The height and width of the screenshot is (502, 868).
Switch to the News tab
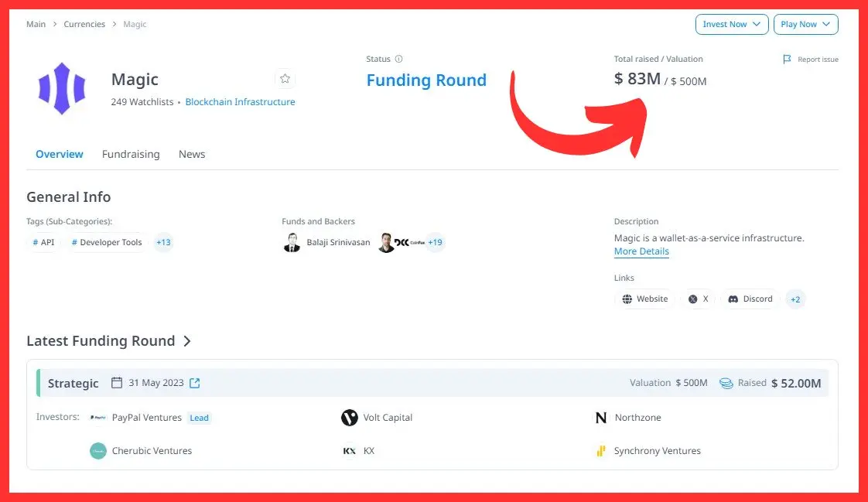pyautogui.click(x=192, y=155)
